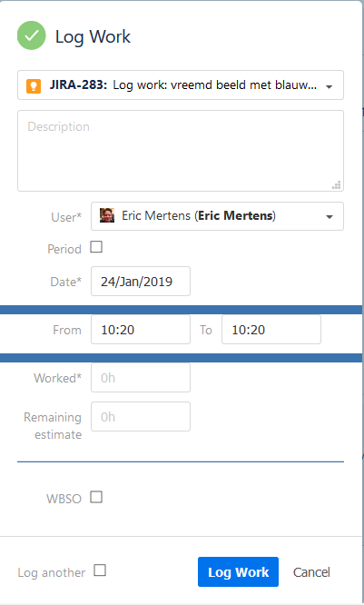Click the Log Work dialog title
This screenshot has width=364, height=605.
pyautogui.click(x=93, y=36)
